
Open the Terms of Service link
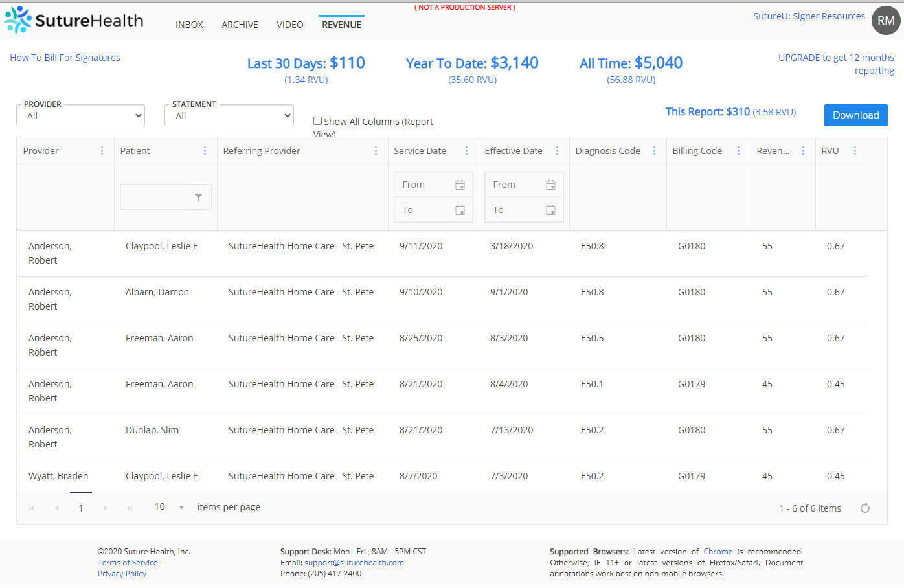point(128,563)
